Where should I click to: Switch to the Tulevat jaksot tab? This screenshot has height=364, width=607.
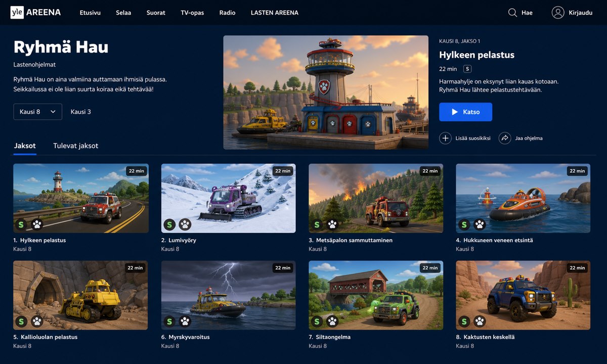76,146
